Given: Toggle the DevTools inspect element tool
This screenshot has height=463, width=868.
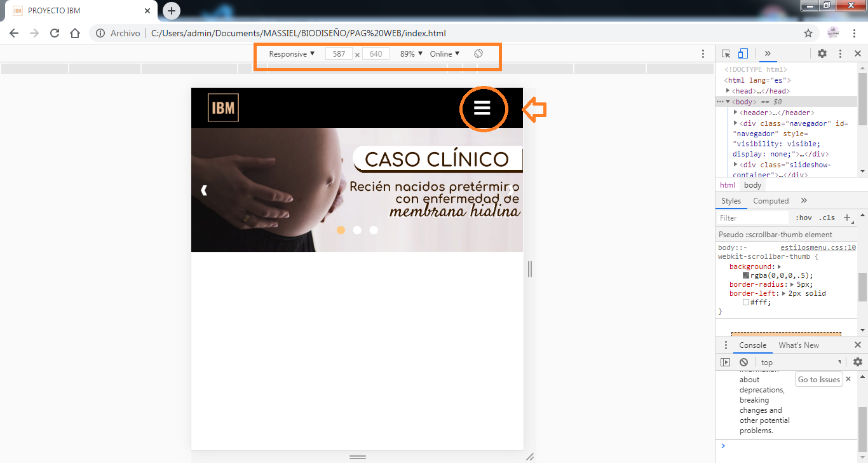Looking at the screenshot, I should tap(726, 54).
